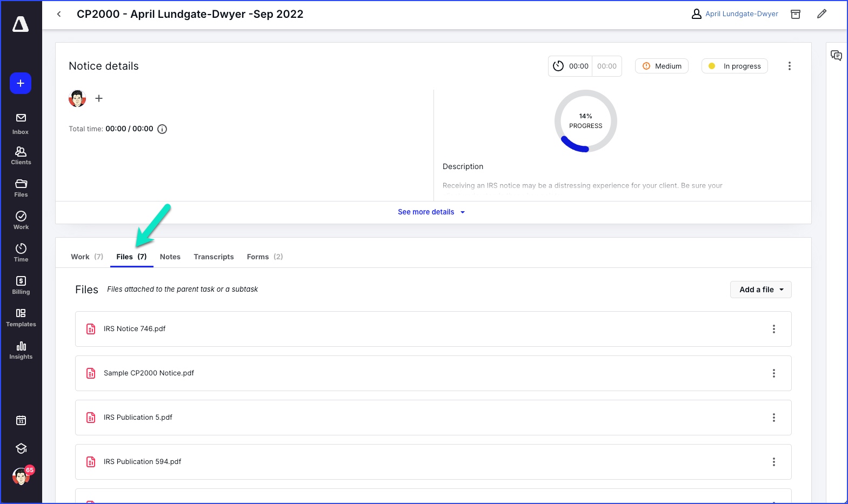Open the Work sidebar item
The image size is (848, 504).
click(x=21, y=220)
